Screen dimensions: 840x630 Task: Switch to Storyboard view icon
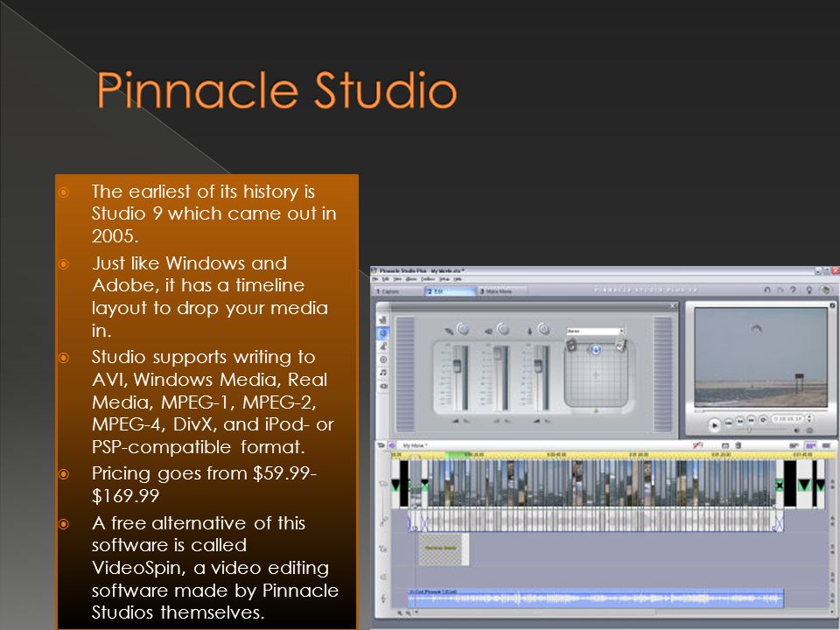click(x=794, y=445)
